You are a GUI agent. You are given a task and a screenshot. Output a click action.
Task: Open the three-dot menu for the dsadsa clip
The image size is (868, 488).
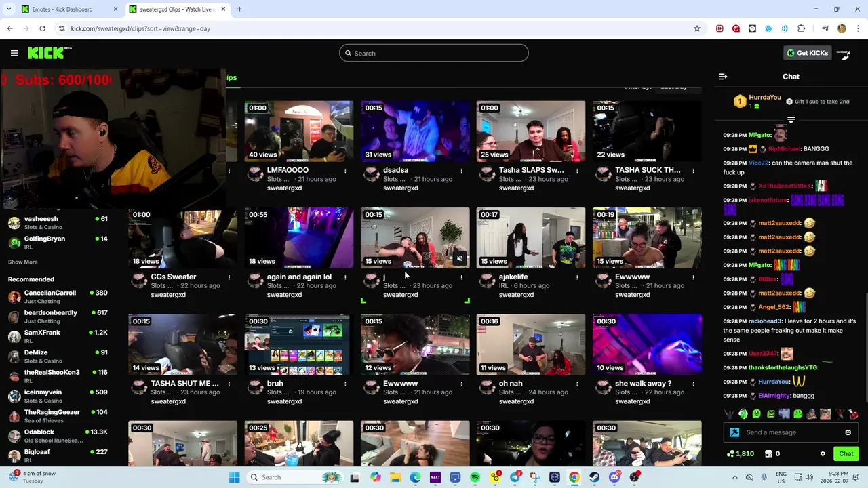[x=461, y=171]
